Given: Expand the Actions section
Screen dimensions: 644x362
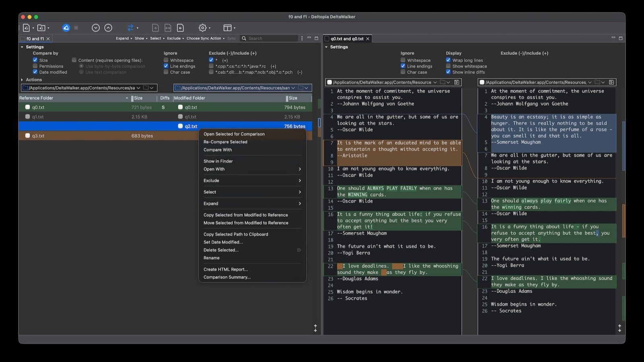Looking at the screenshot, I should coord(22,80).
